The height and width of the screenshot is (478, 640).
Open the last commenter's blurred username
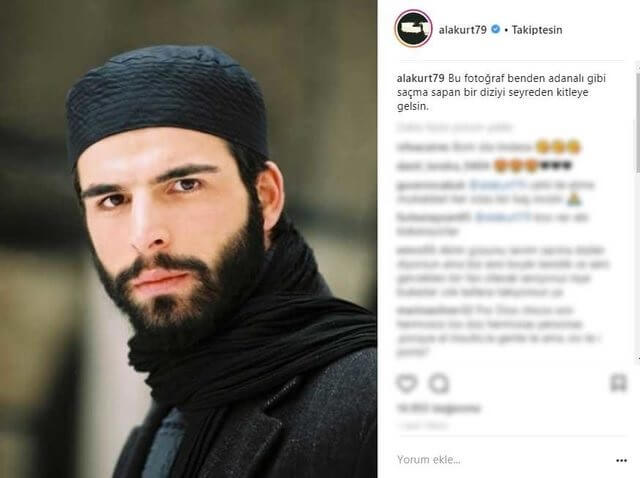pos(435,310)
